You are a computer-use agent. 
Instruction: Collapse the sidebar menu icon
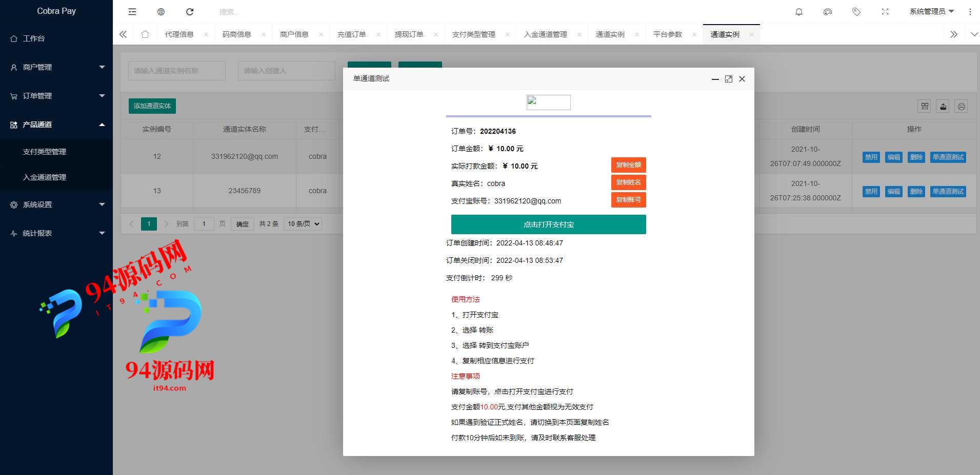132,11
